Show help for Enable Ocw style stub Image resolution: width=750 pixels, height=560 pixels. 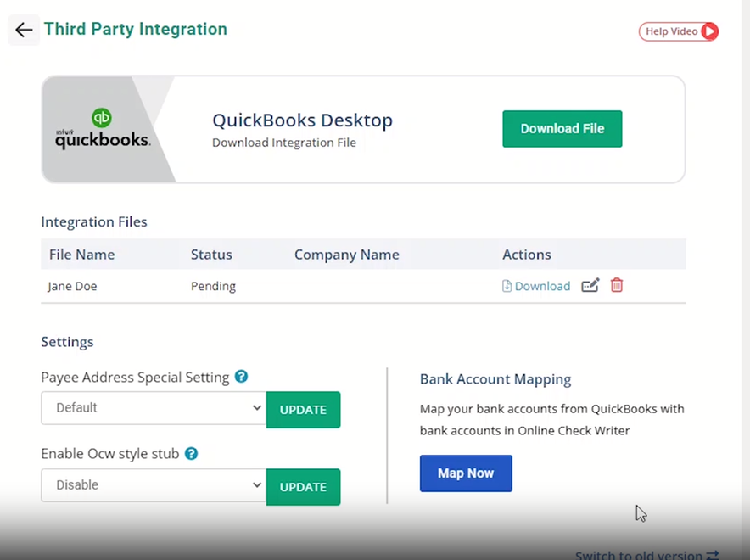tap(192, 453)
